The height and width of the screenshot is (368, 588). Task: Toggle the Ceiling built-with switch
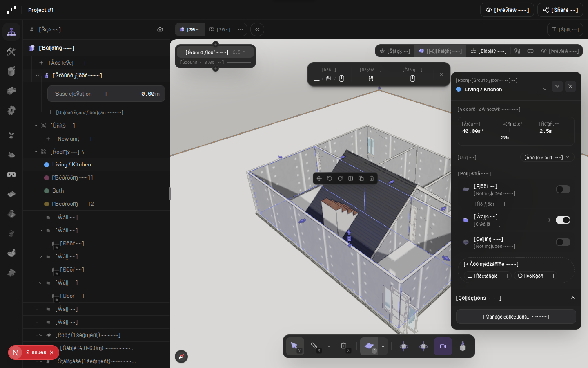click(x=563, y=242)
